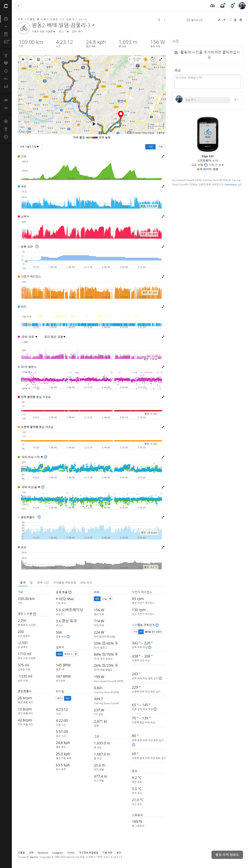Click the Garmin Connect logo in sidebar
The width and height of the screenshot is (249, 868).
point(6,6)
